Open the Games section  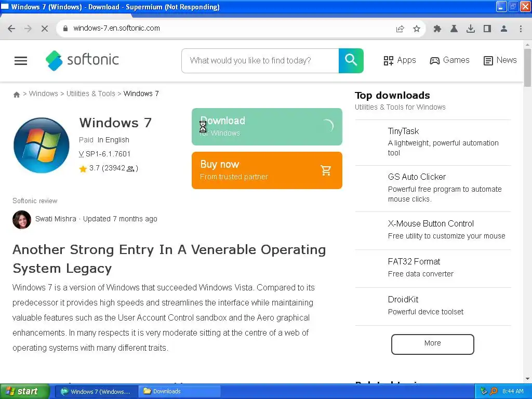tap(449, 60)
